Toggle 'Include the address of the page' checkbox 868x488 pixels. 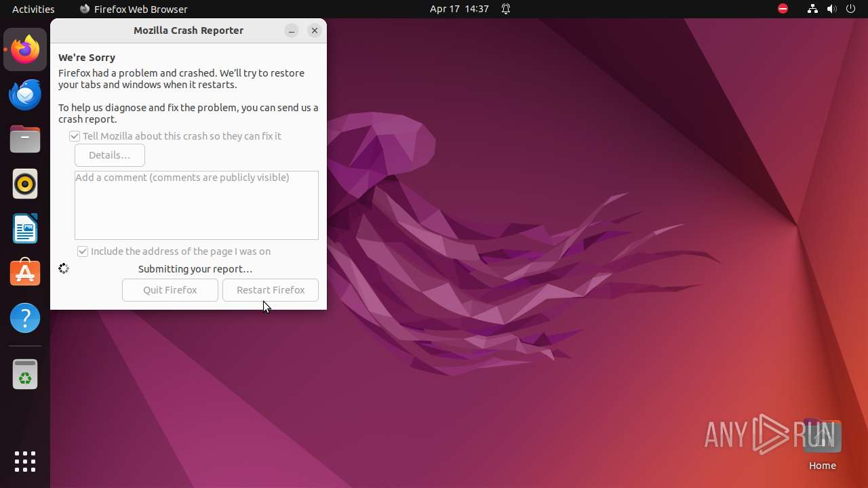[x=83, y=251]
